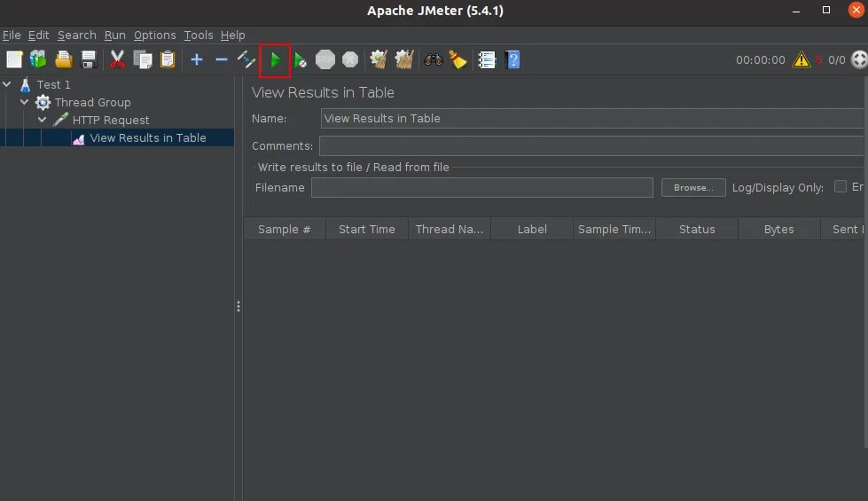Click the 0/0 active threads counter
Screen dimensions: 868x501
click(x=836, y=59)
